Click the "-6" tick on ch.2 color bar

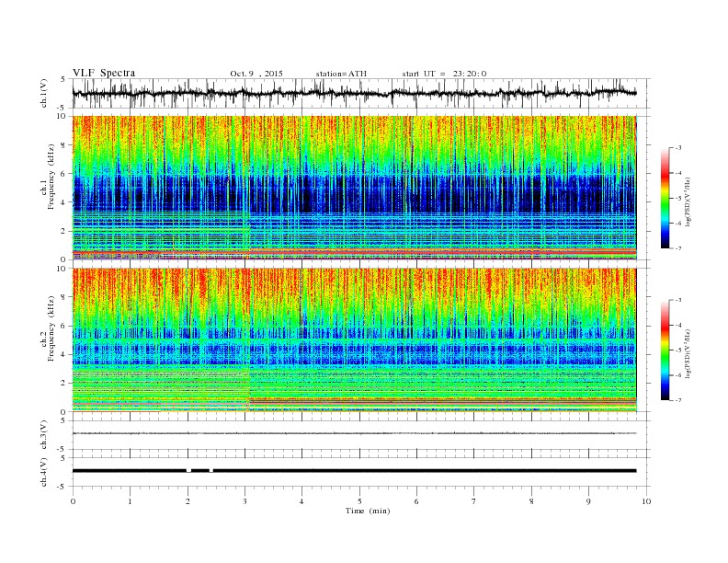pyautogui.click(x=678, y=375)
